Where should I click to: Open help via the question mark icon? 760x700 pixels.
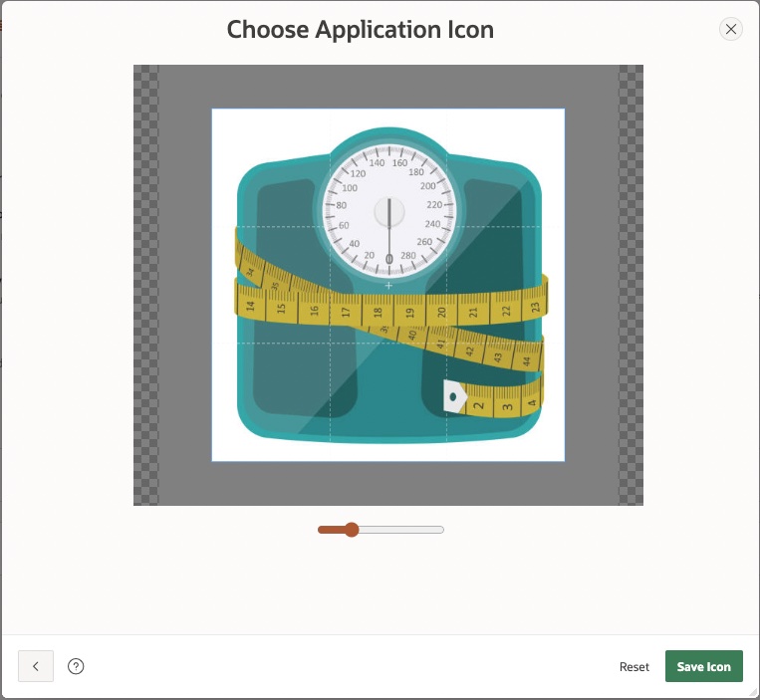[x=76, y=666]
